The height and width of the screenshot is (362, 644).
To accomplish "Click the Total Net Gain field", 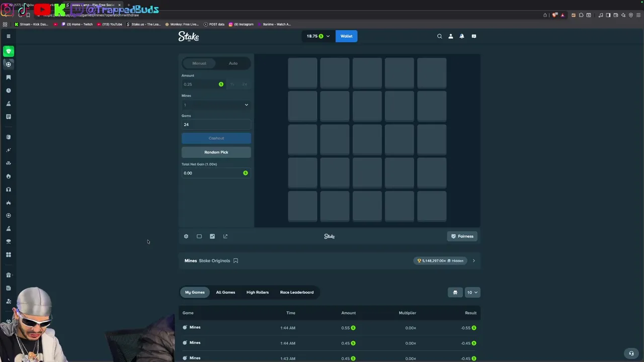I will click(x=216, y=173).
